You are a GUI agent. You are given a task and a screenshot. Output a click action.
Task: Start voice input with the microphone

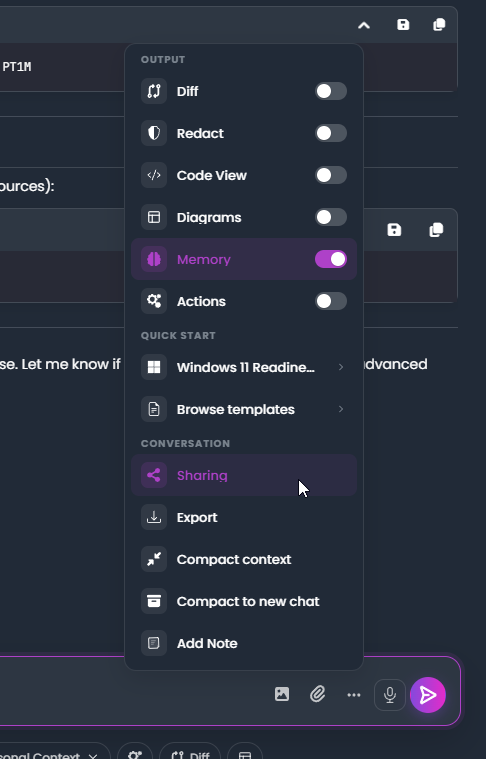click(390, 695)
